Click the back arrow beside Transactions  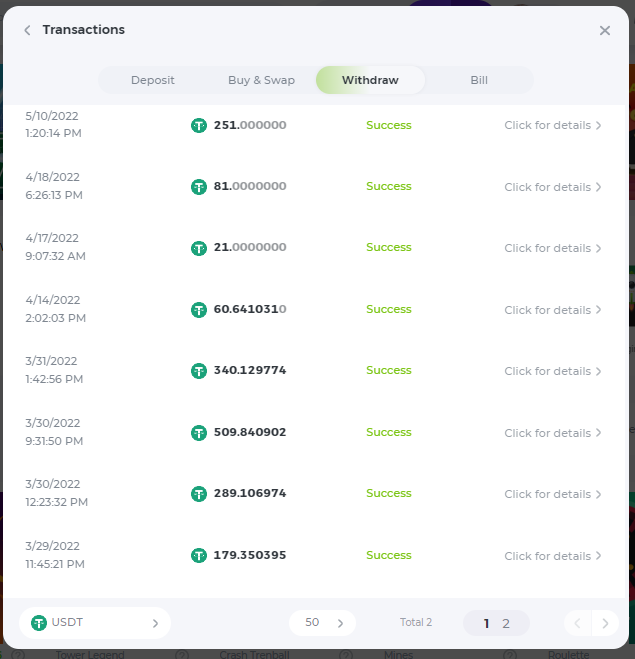point(27,30)
